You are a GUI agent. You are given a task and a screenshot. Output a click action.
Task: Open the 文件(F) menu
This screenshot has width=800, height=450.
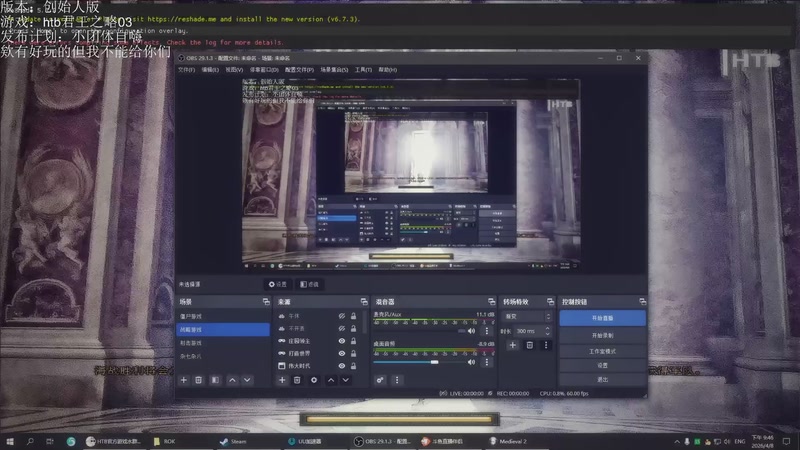[x=186, y=70]
